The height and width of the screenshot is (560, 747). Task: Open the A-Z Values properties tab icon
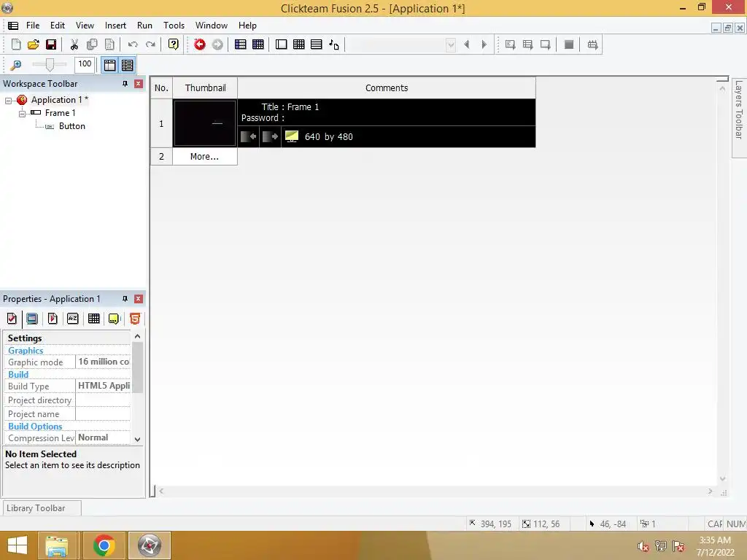coord(72,319)
